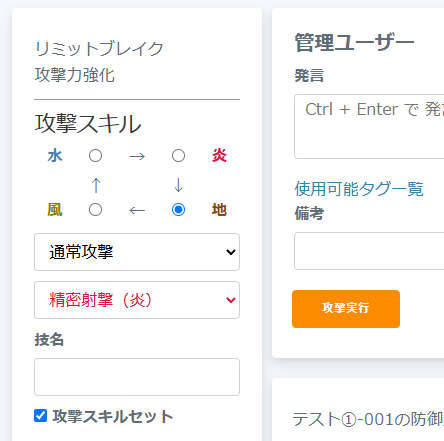Click the left arrow between earth and wind
The width and height of the screenshot is (444, 441).
(x=137, y=210)
